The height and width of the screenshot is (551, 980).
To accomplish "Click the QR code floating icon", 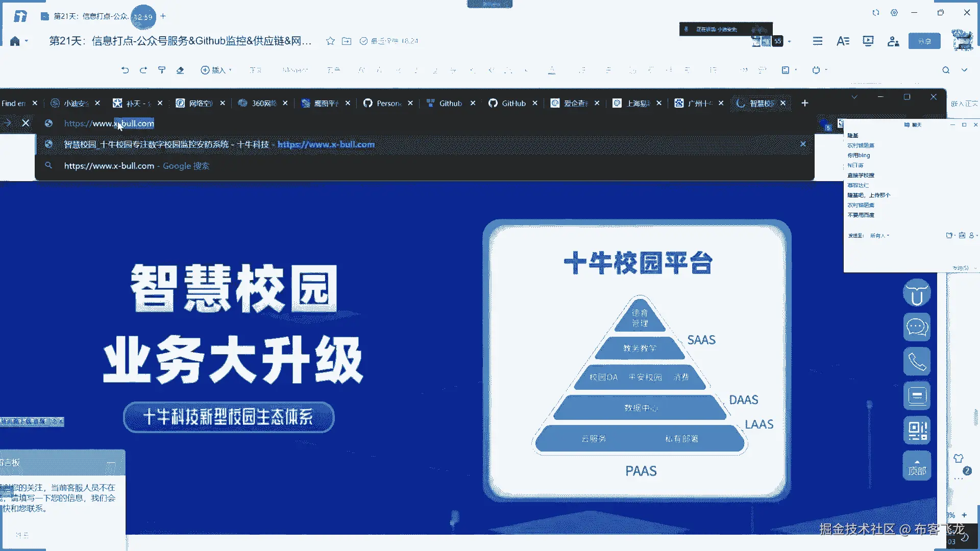I will click(x=917, y=430).
